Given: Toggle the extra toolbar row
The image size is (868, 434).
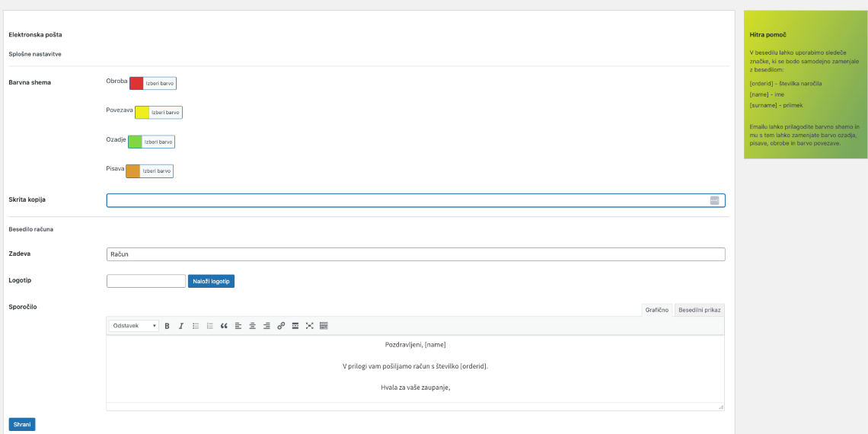Looking at the screenshot, I should click(x=324, y=326).
